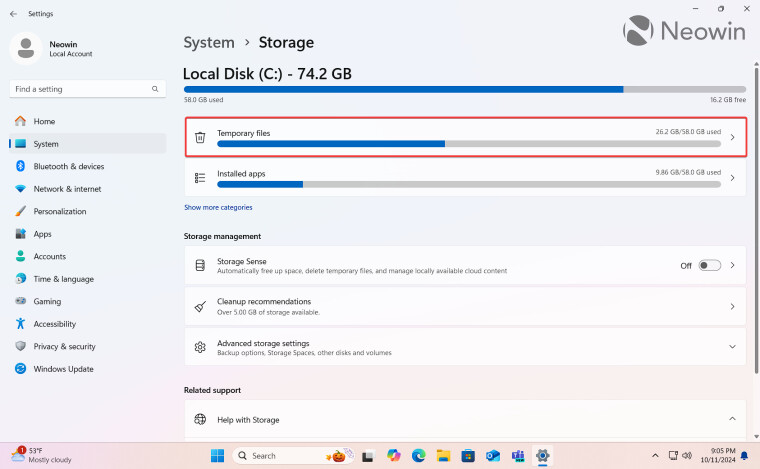Open the taskbar weather widget

[41, 455]
